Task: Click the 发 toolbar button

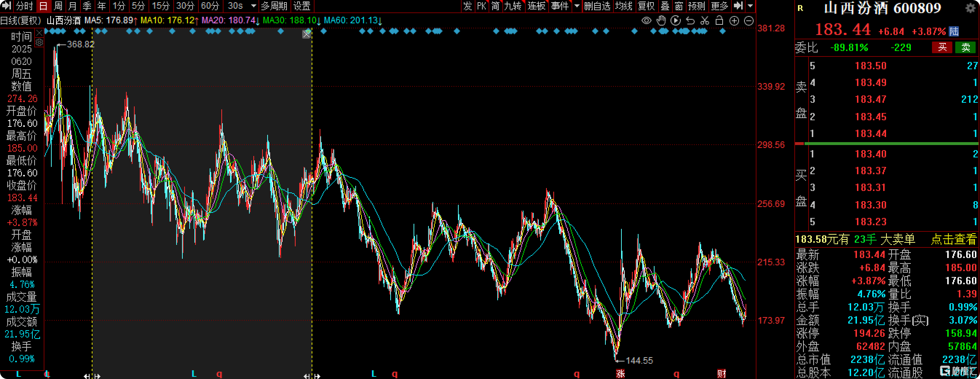Action: pos(467,6)
